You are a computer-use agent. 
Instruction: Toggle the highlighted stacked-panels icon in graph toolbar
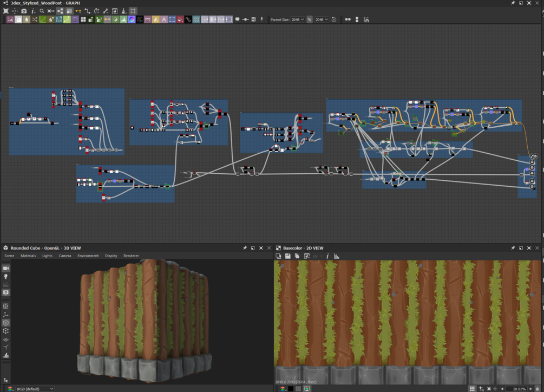[x=69, y=11]
